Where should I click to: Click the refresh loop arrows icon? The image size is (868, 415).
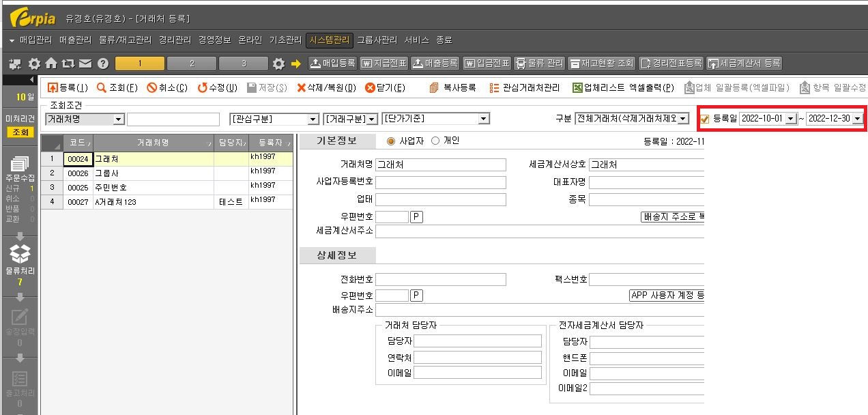pyautogui.click(x=68, y=63)
